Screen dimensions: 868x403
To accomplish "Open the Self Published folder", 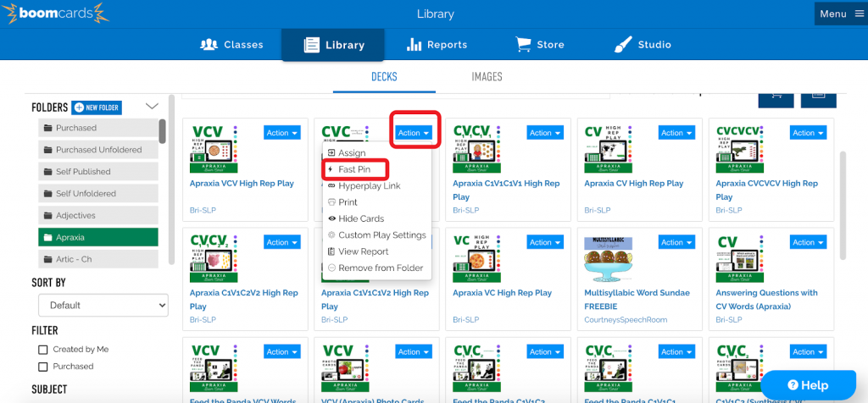I will coord(98,171).
